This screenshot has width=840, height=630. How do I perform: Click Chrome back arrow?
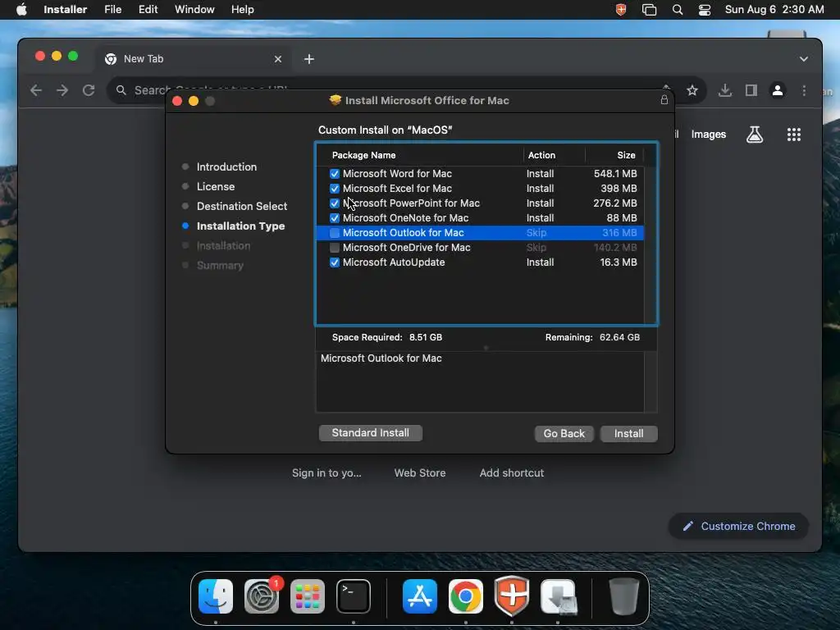click(36, 90)
